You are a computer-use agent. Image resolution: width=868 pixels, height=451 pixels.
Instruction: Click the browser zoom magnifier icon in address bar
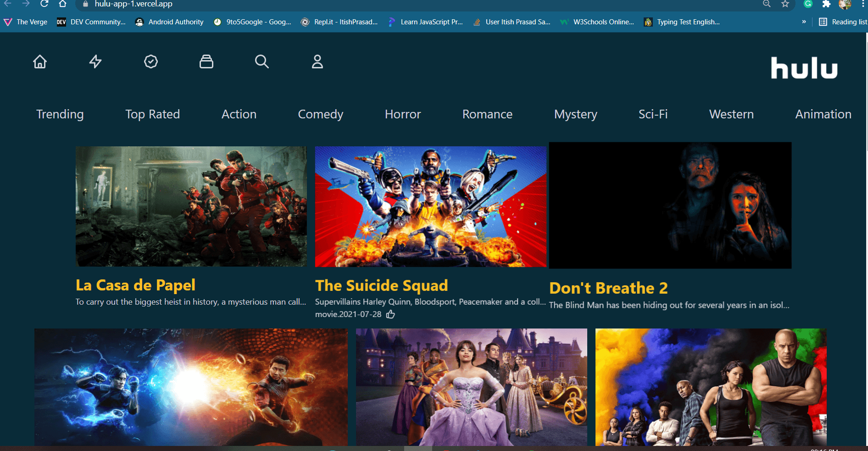tap(767, 4)
